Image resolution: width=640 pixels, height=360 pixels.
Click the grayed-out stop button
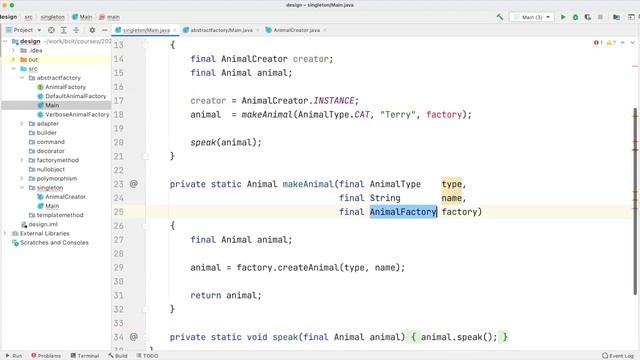tap(600, 17)
